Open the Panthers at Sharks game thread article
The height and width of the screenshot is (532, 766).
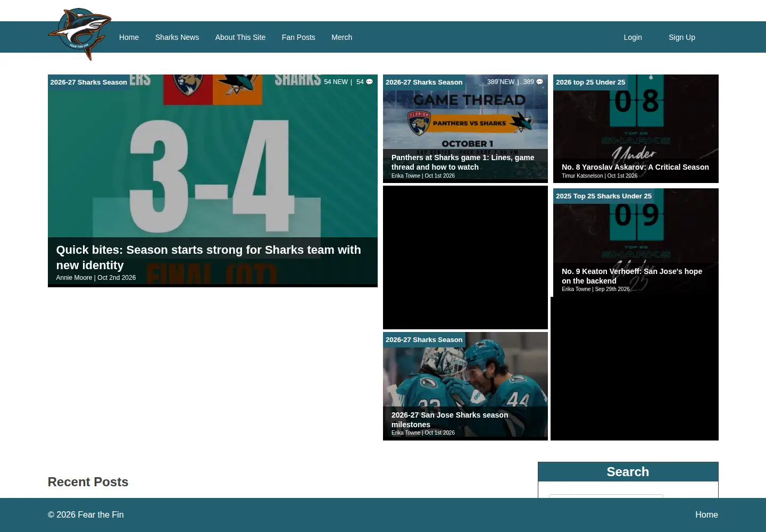[463, 162]
